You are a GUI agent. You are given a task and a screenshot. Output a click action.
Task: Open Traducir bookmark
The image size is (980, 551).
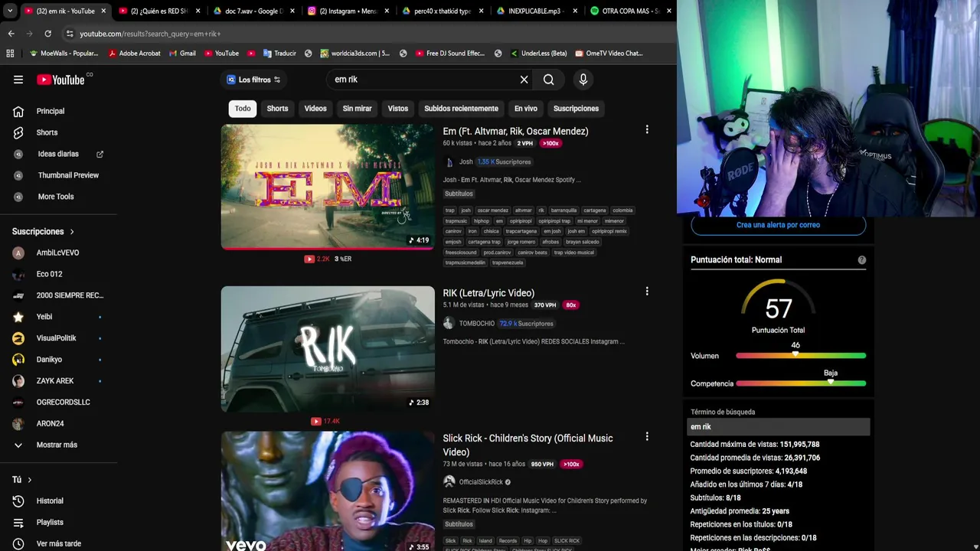(x=279, y=54)
